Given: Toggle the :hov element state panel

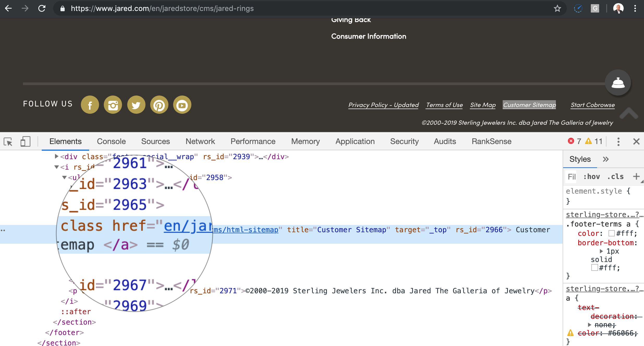Looking at the screenshot, I should (592, 177).
